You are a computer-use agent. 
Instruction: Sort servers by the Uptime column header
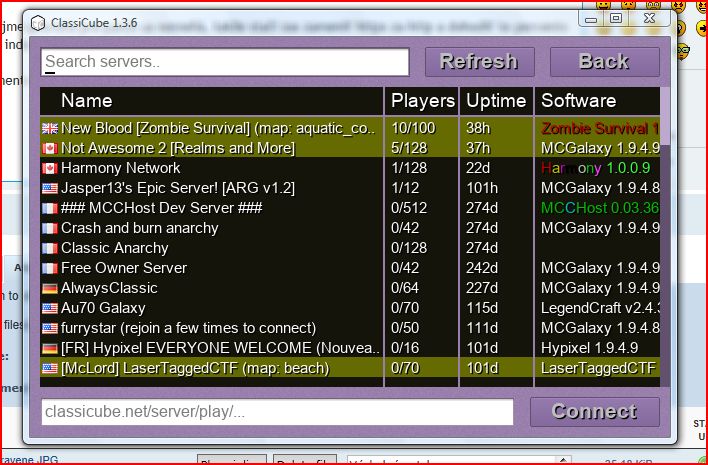[x=497, y=101]
